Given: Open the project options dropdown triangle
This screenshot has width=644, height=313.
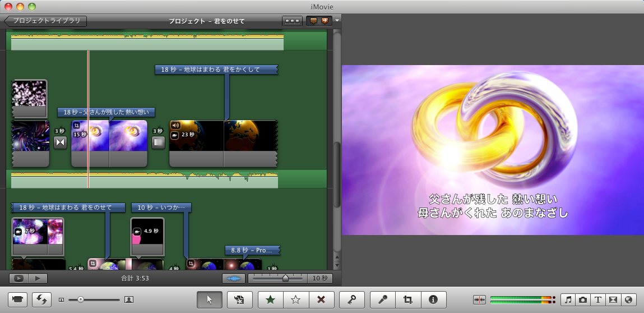Looking at the screenshot, I should 337,21.
